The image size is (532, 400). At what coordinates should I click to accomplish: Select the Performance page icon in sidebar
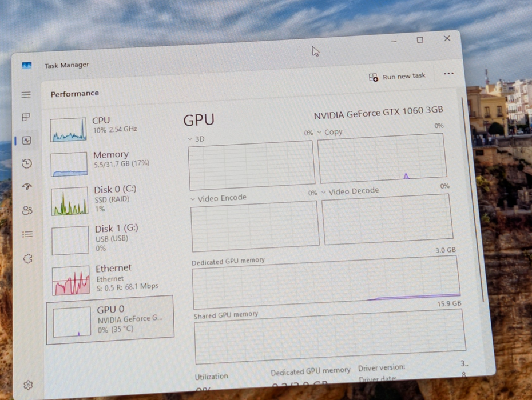pos(26,141)
